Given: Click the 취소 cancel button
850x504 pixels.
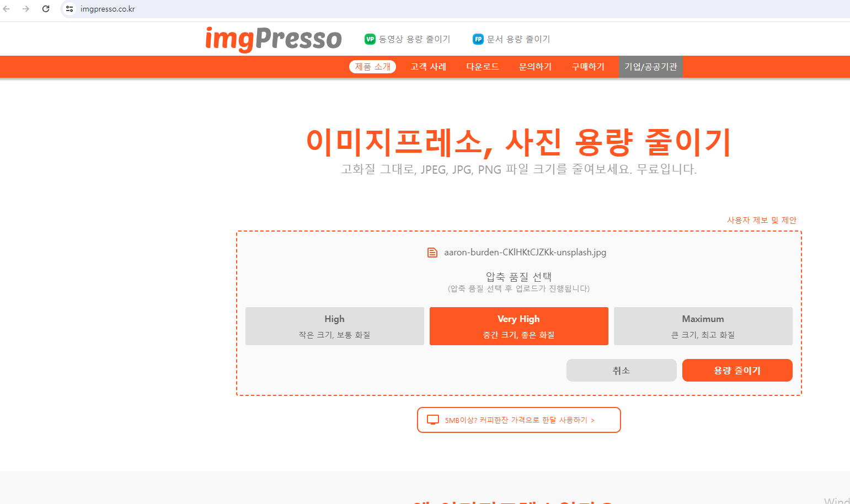Looking at the screenshot, I should (x=622, y=371).
